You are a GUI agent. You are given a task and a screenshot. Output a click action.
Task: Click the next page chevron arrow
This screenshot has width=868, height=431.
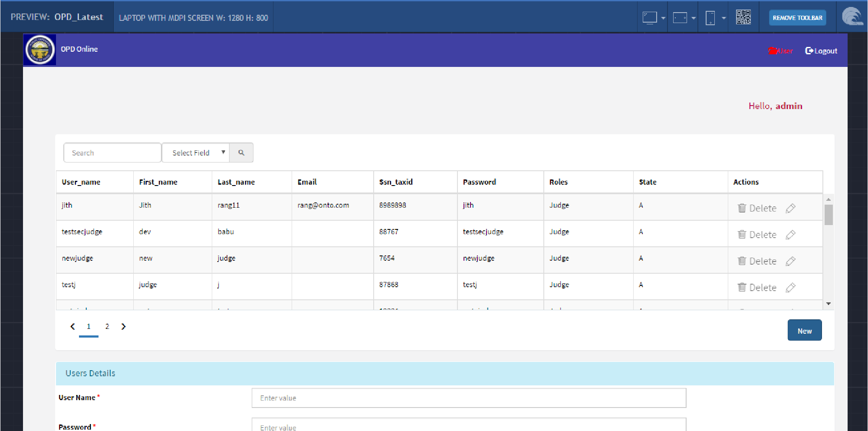point(124,327)
